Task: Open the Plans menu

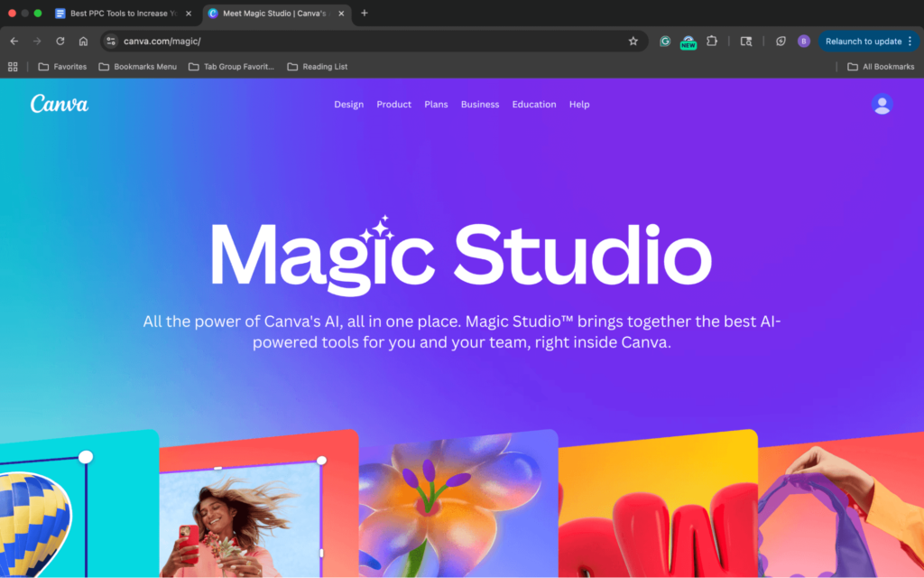Action: 436,105
